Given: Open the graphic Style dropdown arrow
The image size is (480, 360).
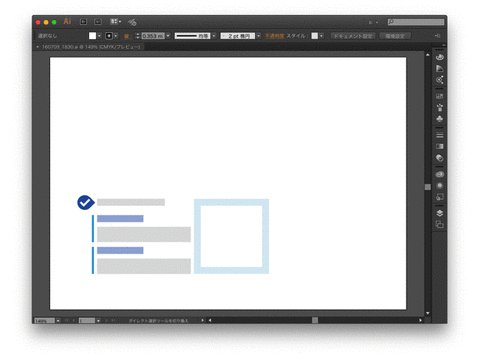Looking at the screenshot, I should click(x=321, y=36).
